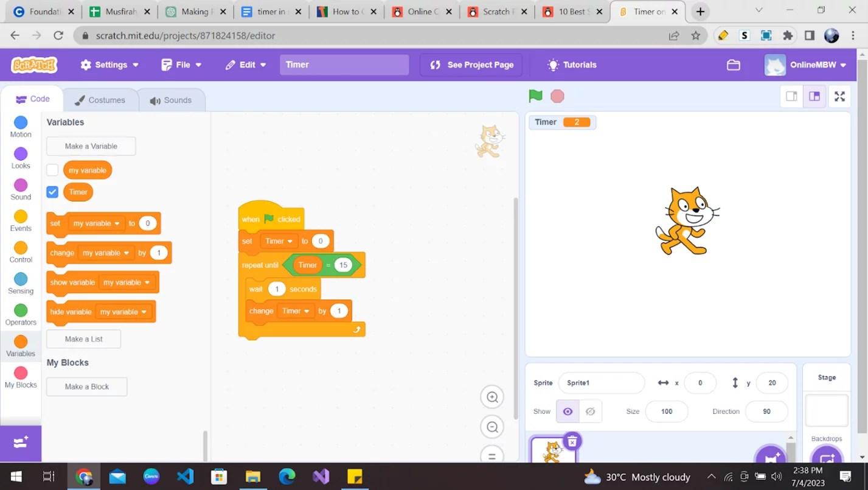Start the project with the green flag
The height and width of the screenshot is (490, 868).
point(535,96)
